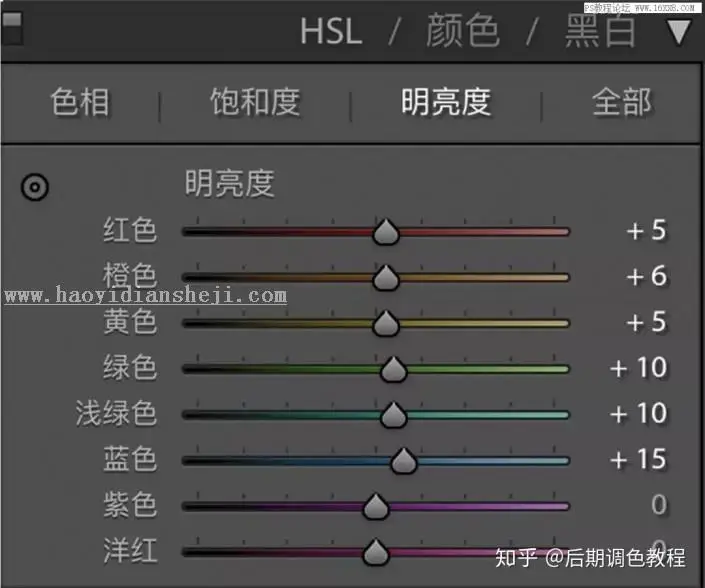Click the 洋红 luminance slider handle
The height and width of the screenshot is (588, 705).
[376, 552]
